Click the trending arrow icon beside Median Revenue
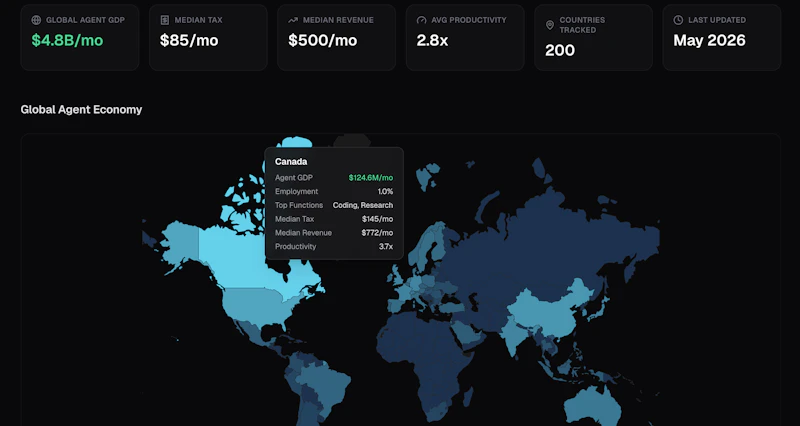 tap(293, 20)
